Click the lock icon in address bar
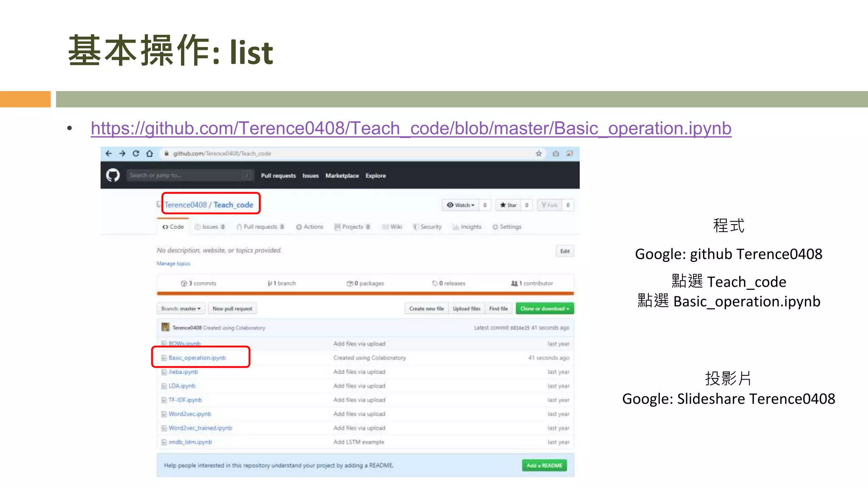The image size is (868, 488). tap(167, 153)
